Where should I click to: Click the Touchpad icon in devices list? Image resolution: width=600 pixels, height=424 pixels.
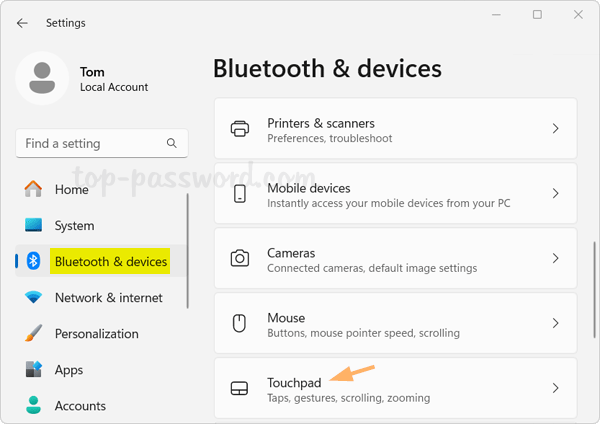tap(240, 388)
